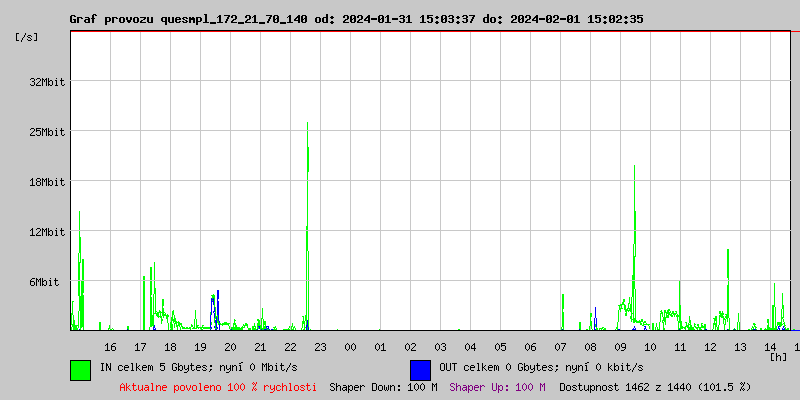Click hour 07 on the time axis
The width and height of the screenshot is (800, 400).
(x=560, y=347)
